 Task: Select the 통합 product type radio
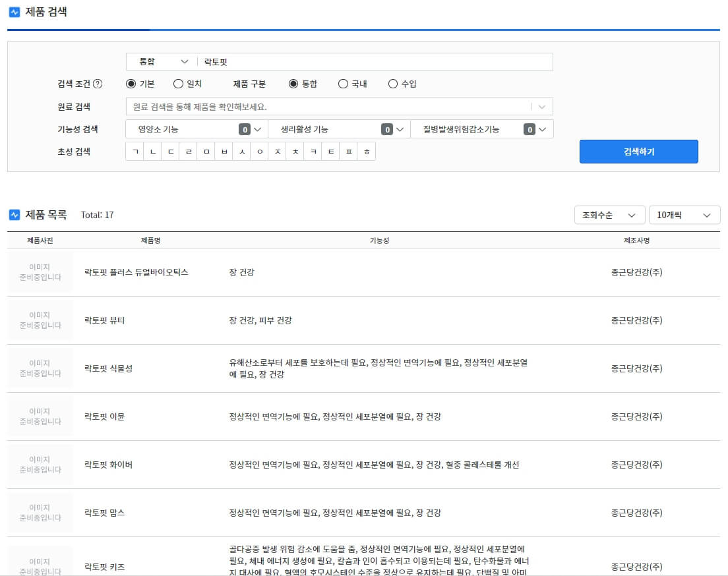(x=293, y=84)
